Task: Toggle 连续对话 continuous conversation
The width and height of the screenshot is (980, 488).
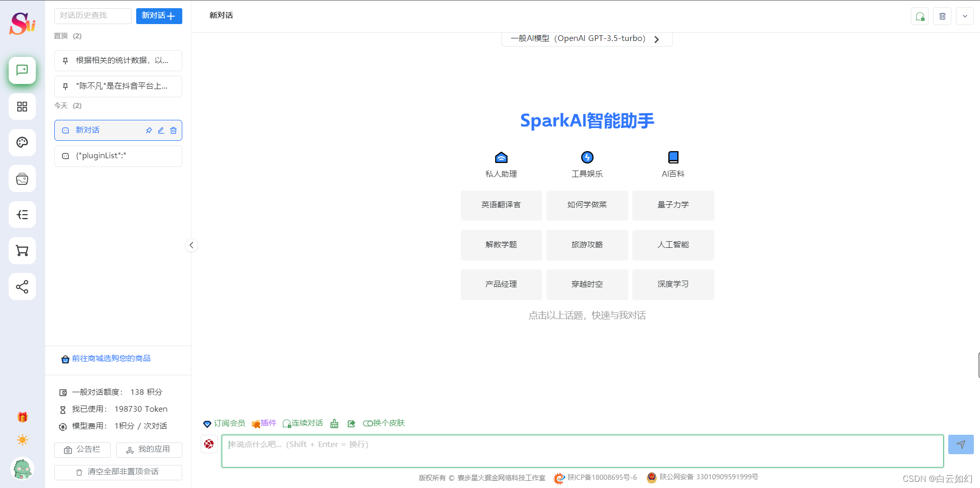Action: point(303,423)
